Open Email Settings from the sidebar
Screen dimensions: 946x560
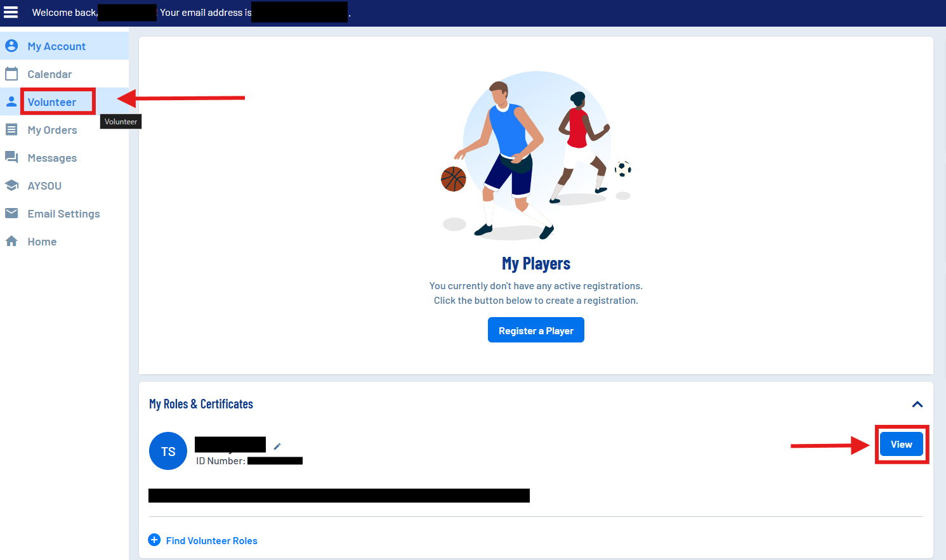pos(63,214)
